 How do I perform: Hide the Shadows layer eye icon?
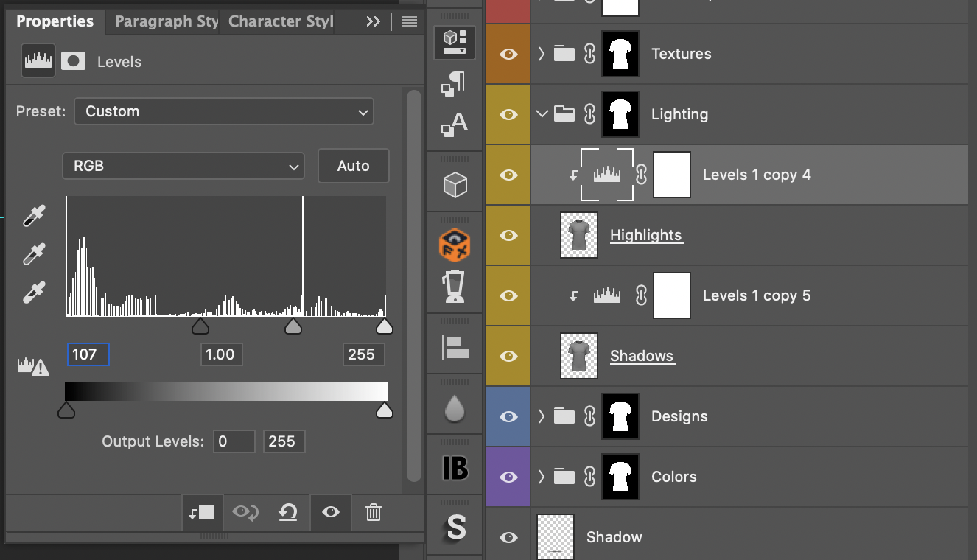[508, 356]
